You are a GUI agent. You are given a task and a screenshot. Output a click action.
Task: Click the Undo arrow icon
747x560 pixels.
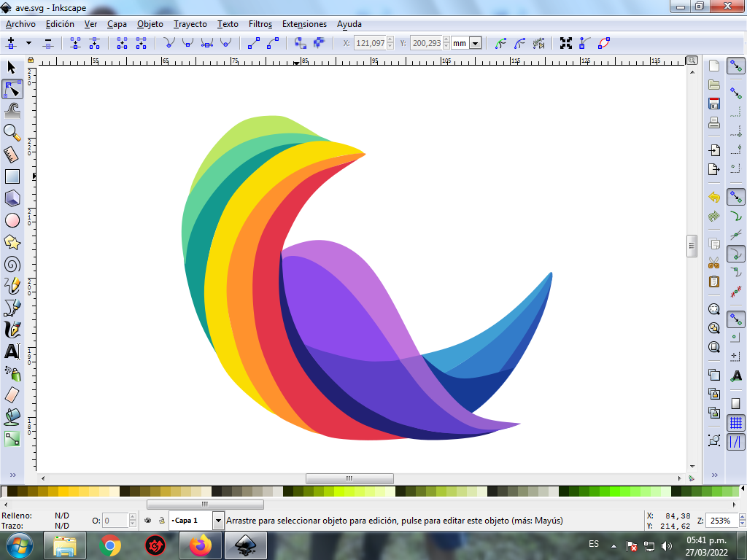coord(714,198)
